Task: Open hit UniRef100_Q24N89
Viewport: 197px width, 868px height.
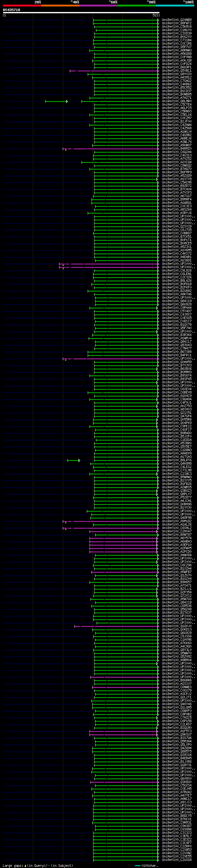Action: (x=177, y=20)
